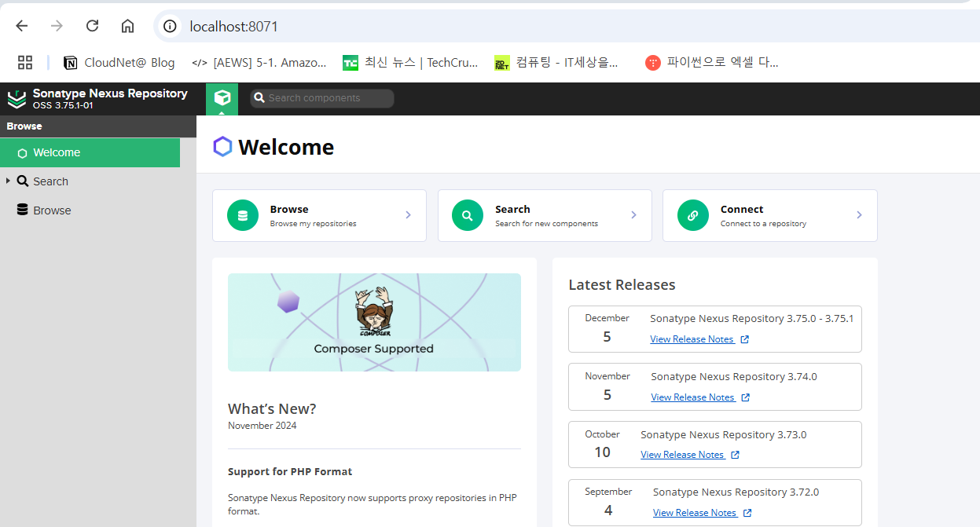Open the 파이썬으로 엑셀 bookmark
Screen dimensions: 980x527
click(712, 62)
